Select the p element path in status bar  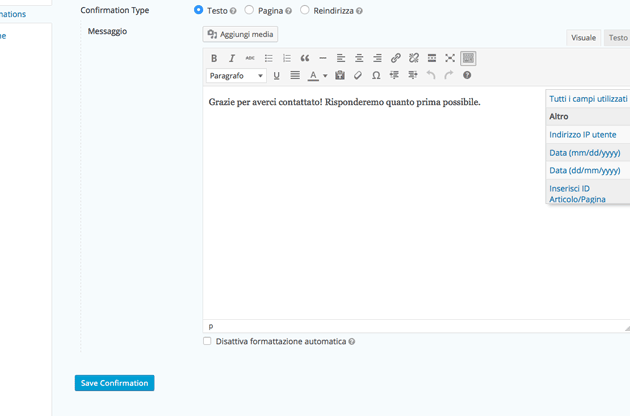click(x=211, y=327)
